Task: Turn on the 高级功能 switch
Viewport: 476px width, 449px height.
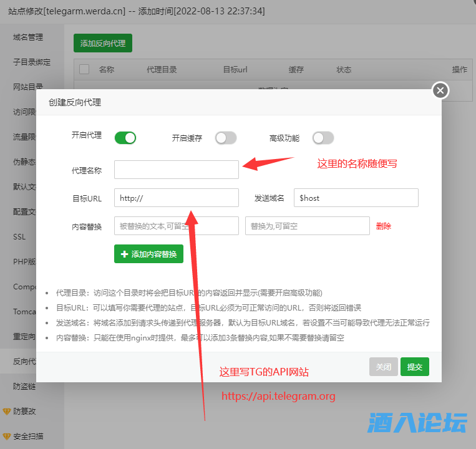Action: tap(323, 138)
